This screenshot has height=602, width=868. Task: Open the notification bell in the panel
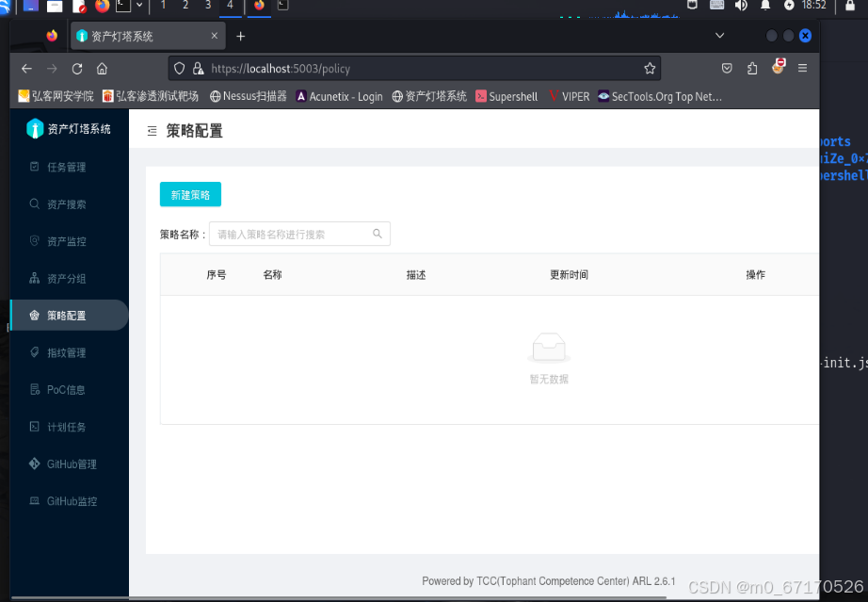point(765,6)
